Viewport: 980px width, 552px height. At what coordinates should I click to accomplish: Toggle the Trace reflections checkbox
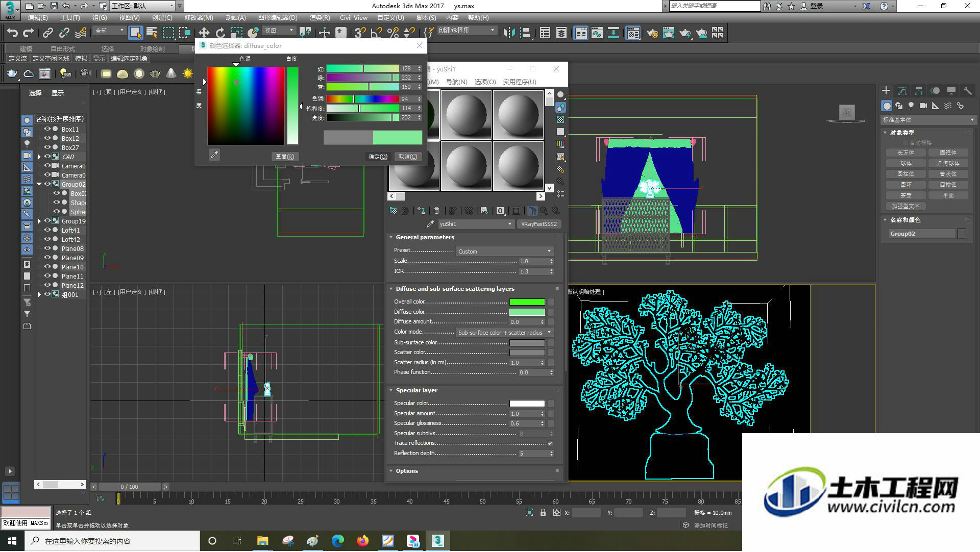point(550,443)
